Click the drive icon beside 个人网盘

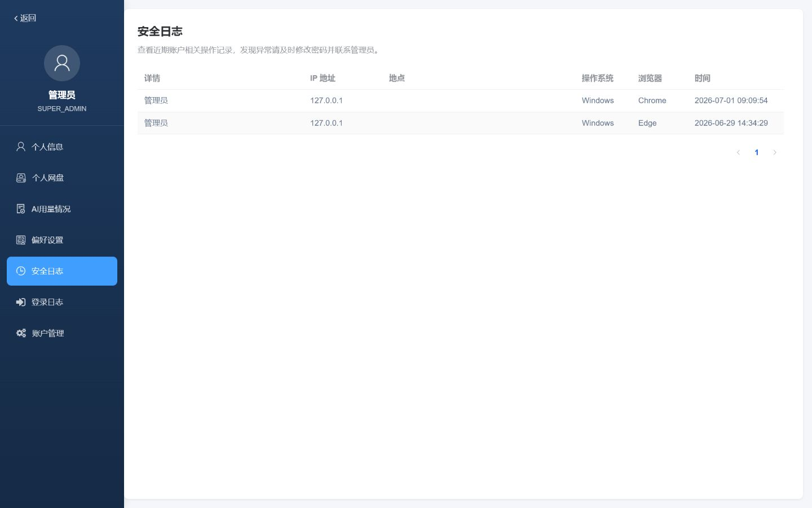[21, 178]
